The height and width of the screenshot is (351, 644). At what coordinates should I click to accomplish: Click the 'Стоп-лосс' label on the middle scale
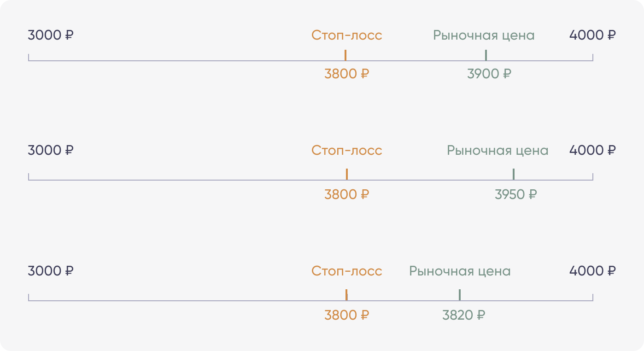click(347, 151)
